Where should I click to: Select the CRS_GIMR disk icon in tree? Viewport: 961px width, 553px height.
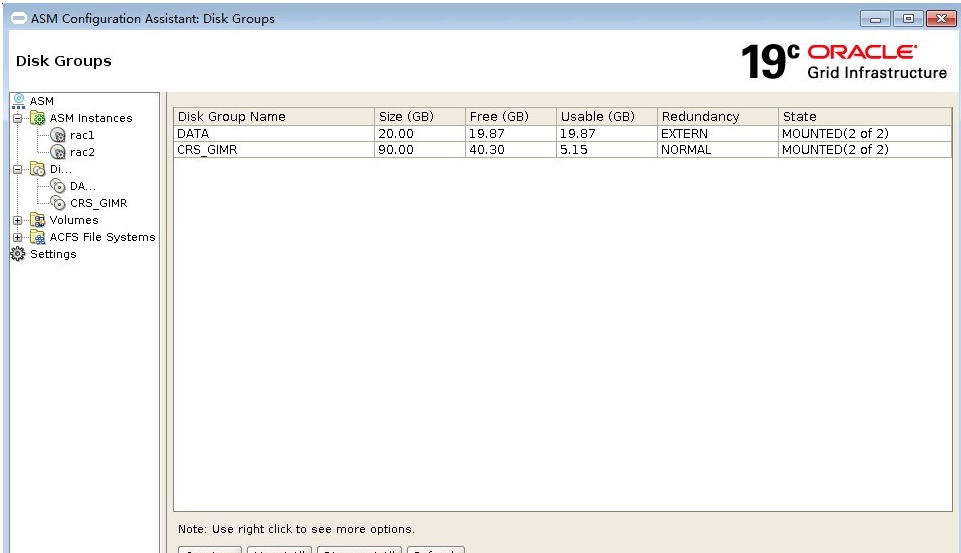tap(58, 203)
